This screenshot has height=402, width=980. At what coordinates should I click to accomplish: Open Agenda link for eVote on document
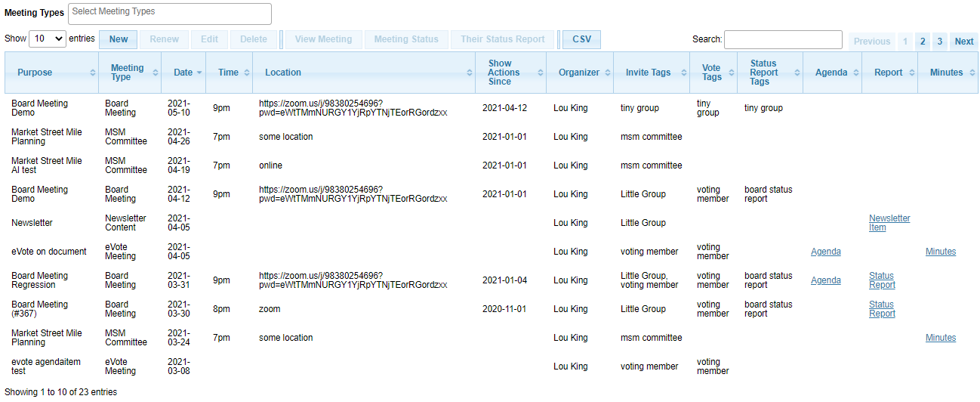pyautogui.click(x=826, y=252)
